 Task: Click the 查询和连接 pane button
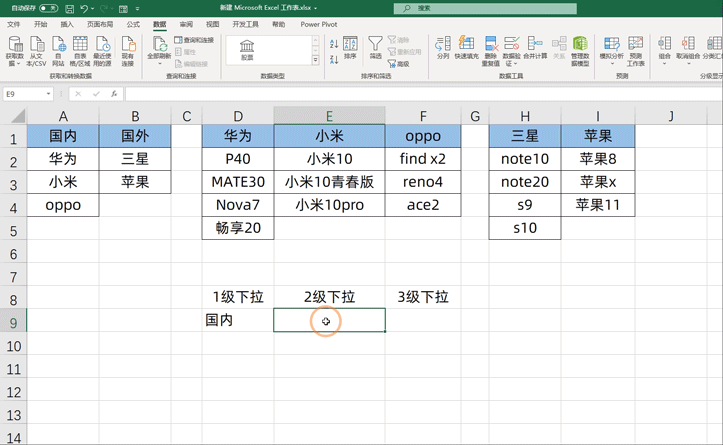click(x=194, y=40)
